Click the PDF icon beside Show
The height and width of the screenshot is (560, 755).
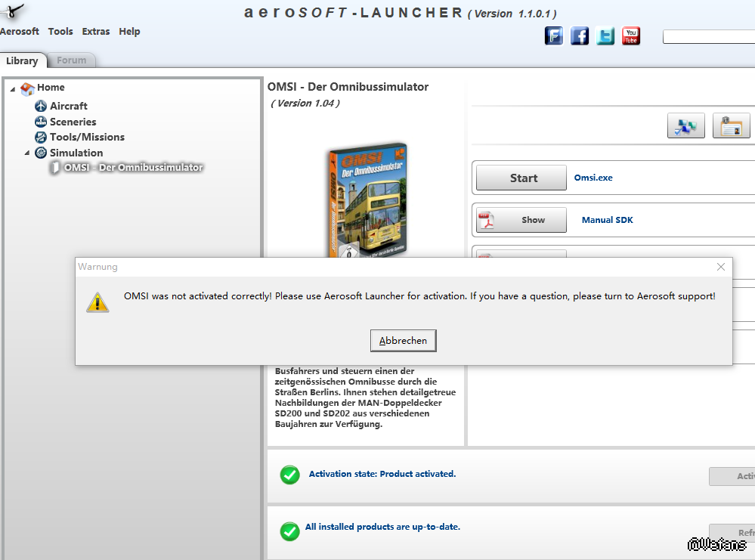486,220
